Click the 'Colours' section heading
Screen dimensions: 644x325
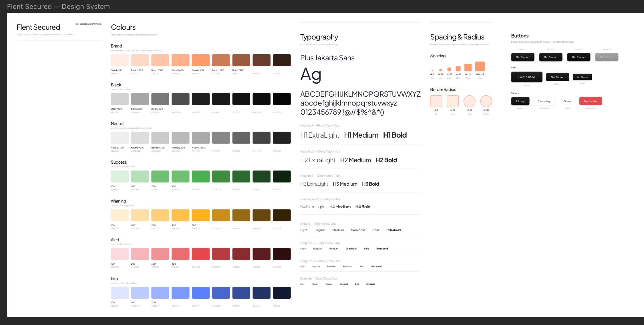[x=123, y=27]
